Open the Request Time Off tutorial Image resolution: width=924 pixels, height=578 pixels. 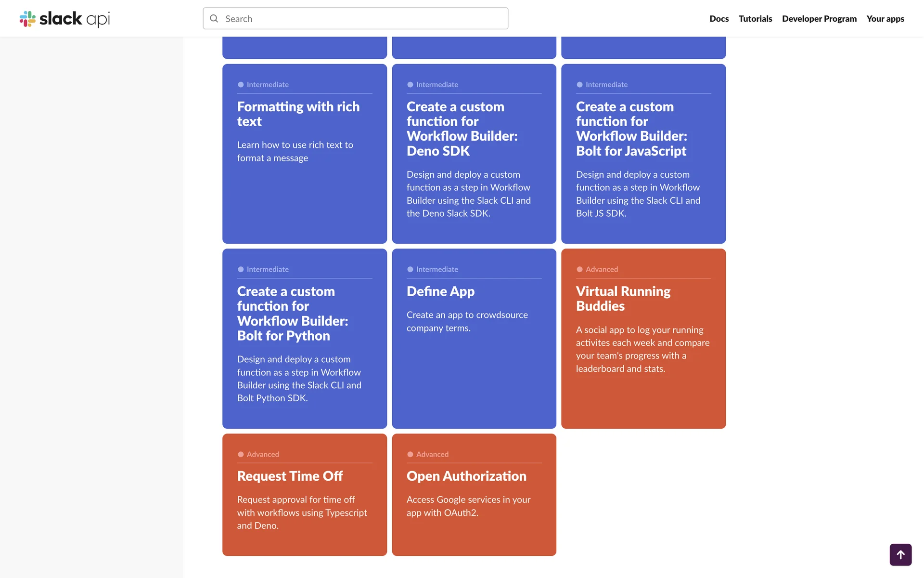tap(290, 476)
